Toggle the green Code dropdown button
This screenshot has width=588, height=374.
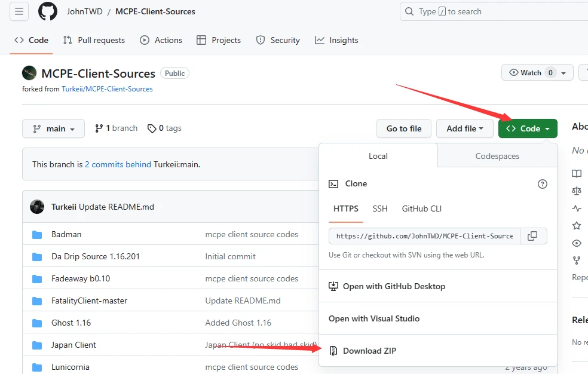pos(528,128)
